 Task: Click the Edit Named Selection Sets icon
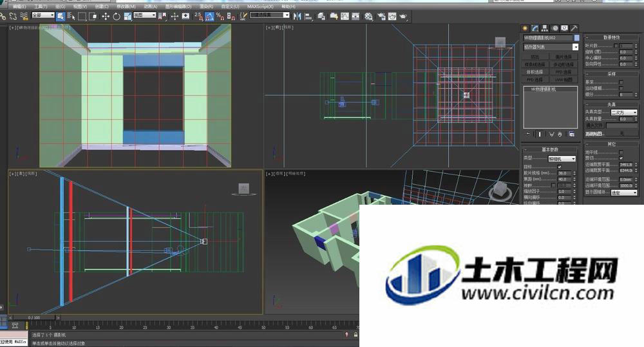243,16
